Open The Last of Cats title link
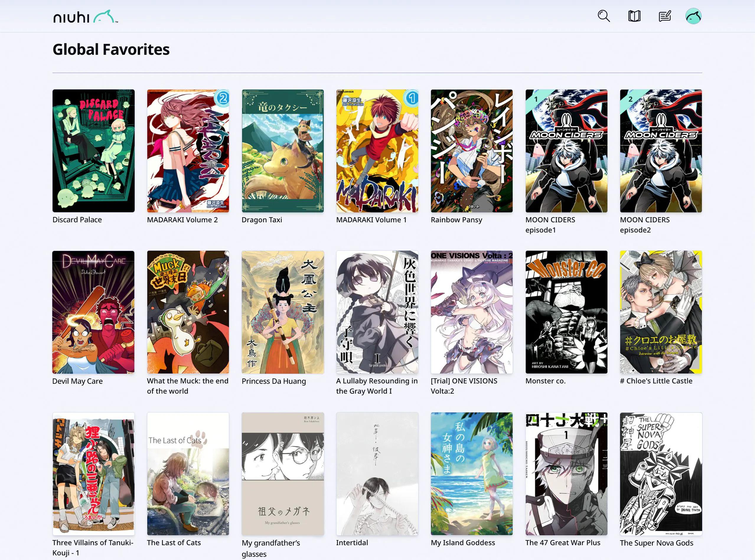The height and width of the screenshot is (560, 755). [x=174, y=543]
